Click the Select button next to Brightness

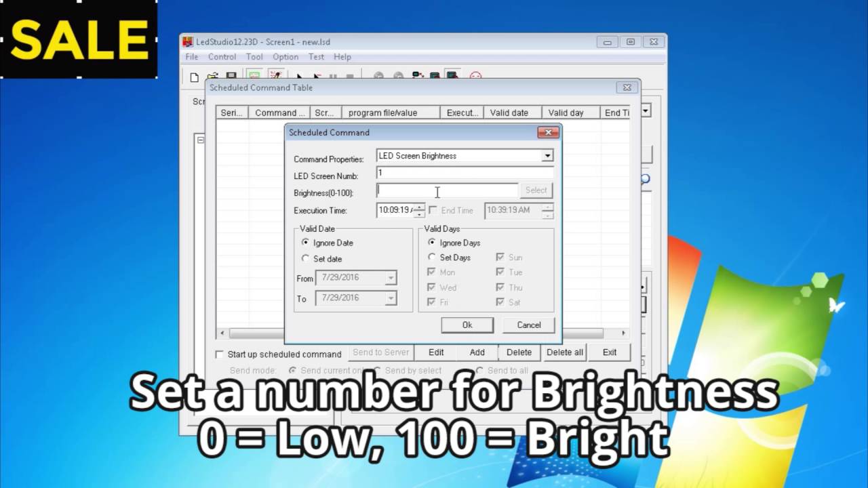(536, 190)
